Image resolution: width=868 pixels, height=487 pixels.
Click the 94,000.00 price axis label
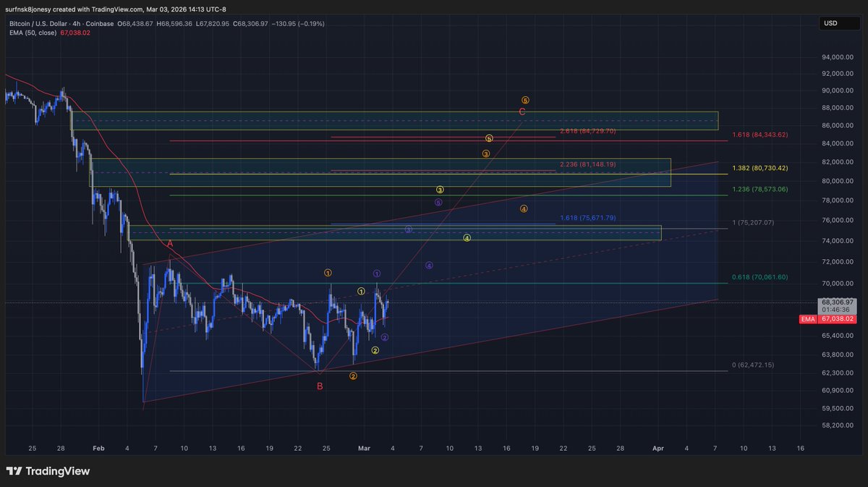(x=838, y=57)
